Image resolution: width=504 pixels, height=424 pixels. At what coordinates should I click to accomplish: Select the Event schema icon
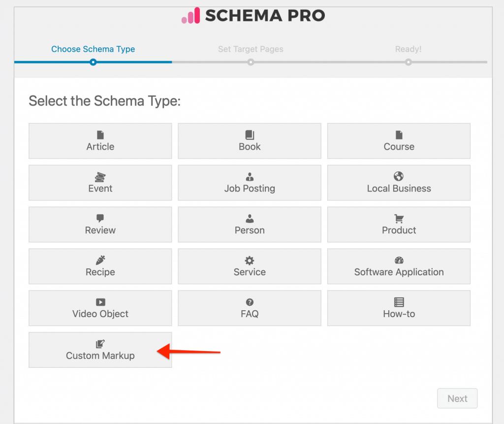point(100,176)
